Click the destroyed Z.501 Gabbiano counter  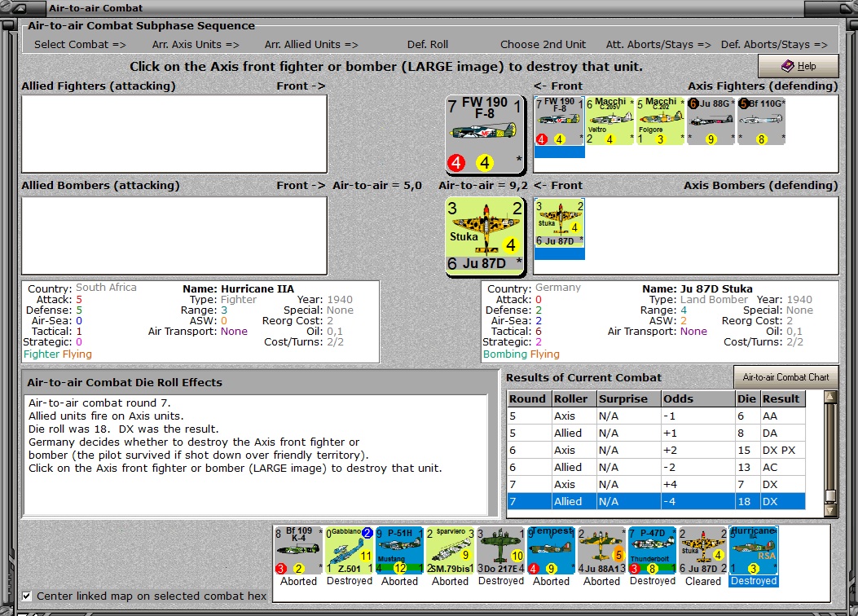(x=349, y=550)
